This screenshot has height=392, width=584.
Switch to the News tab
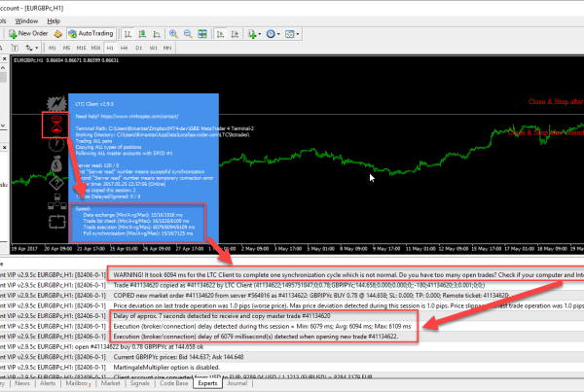tap(22, 383)
